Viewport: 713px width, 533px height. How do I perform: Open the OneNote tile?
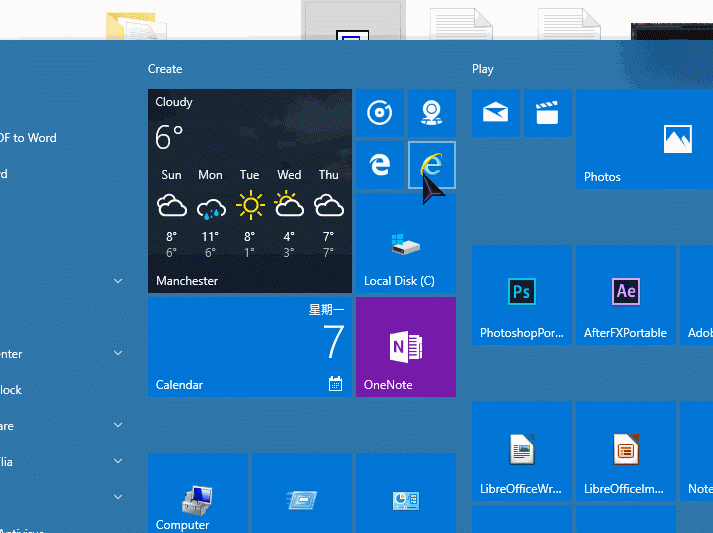[406, 347]
